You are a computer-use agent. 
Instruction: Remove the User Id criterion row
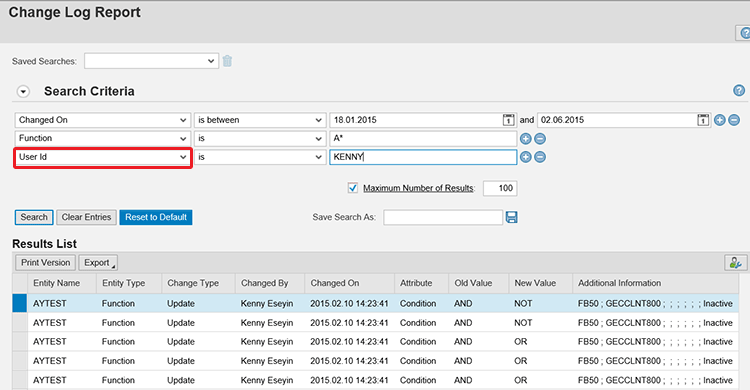(540, 157)
